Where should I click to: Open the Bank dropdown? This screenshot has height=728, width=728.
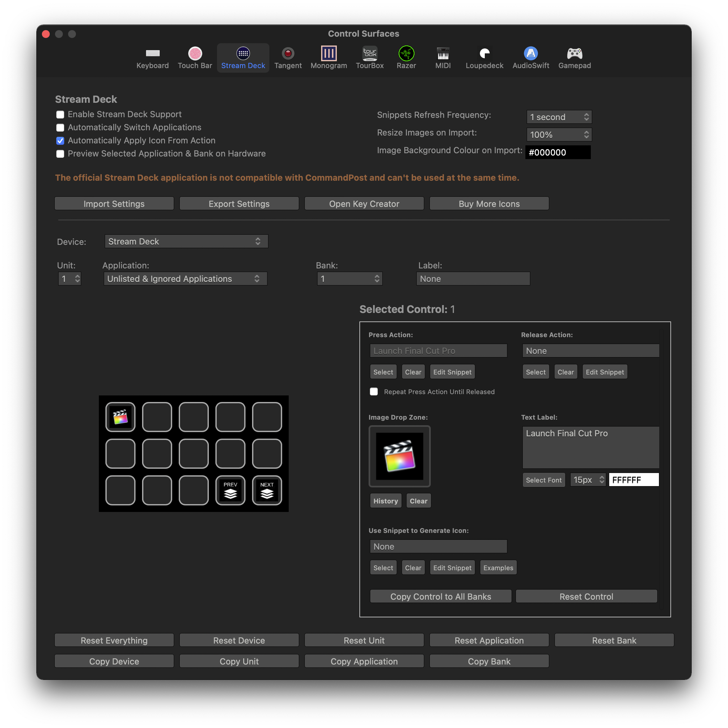click(349, 279)
